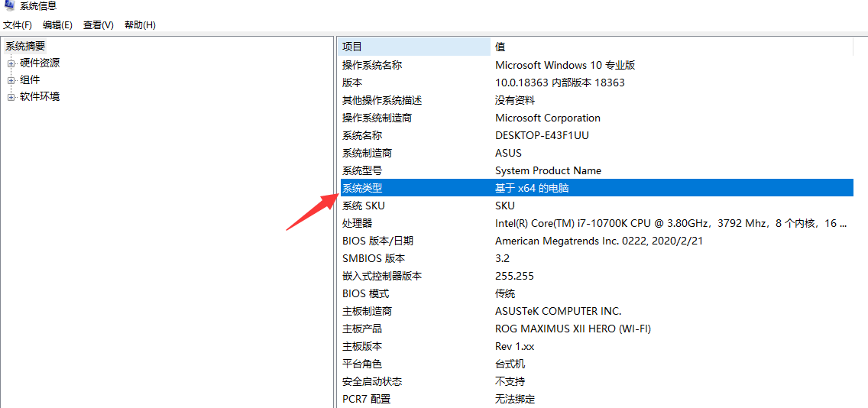Click value American Megatrends Inc. 0222
Viewport: 868px width, 408px height.
tap(599, 241)
